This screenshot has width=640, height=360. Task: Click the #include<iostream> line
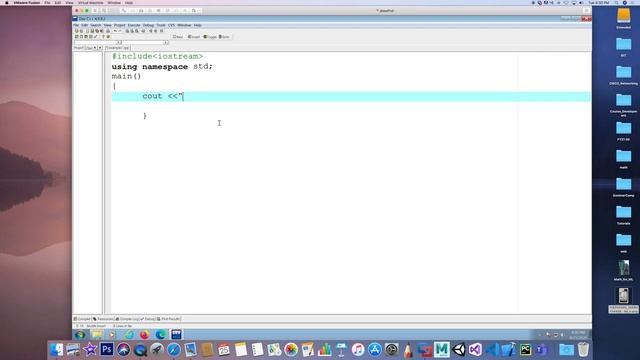[157, 56]
